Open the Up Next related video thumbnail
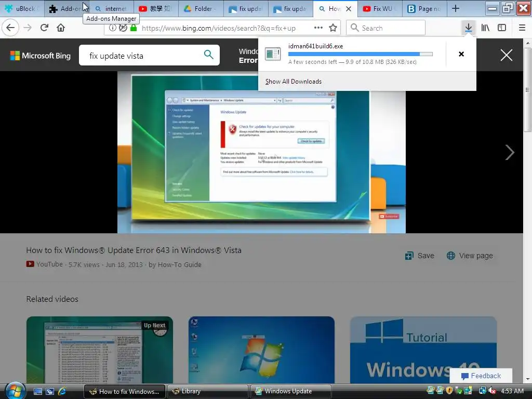532x399 pixels. coord(100,350)
